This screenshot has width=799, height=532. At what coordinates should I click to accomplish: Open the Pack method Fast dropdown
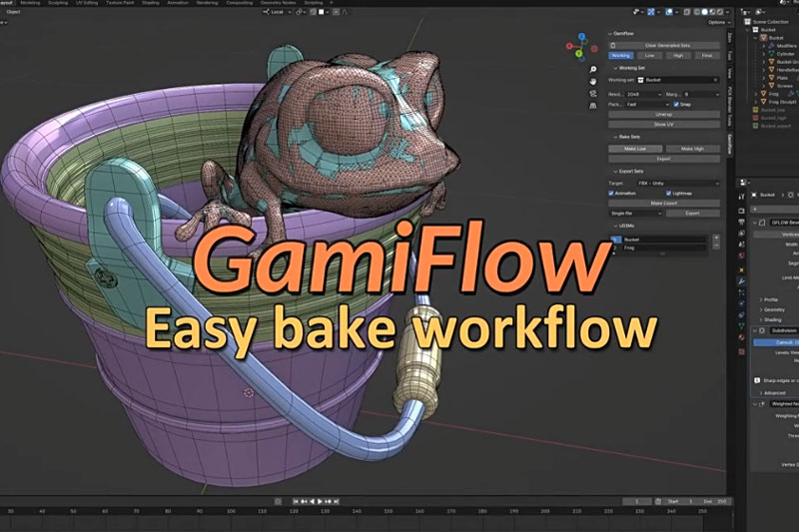646,105
